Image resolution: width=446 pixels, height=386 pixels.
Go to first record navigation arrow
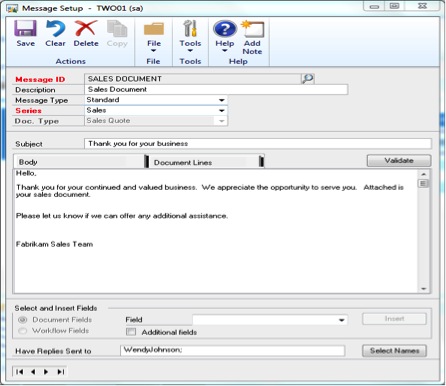click(20, 372)
